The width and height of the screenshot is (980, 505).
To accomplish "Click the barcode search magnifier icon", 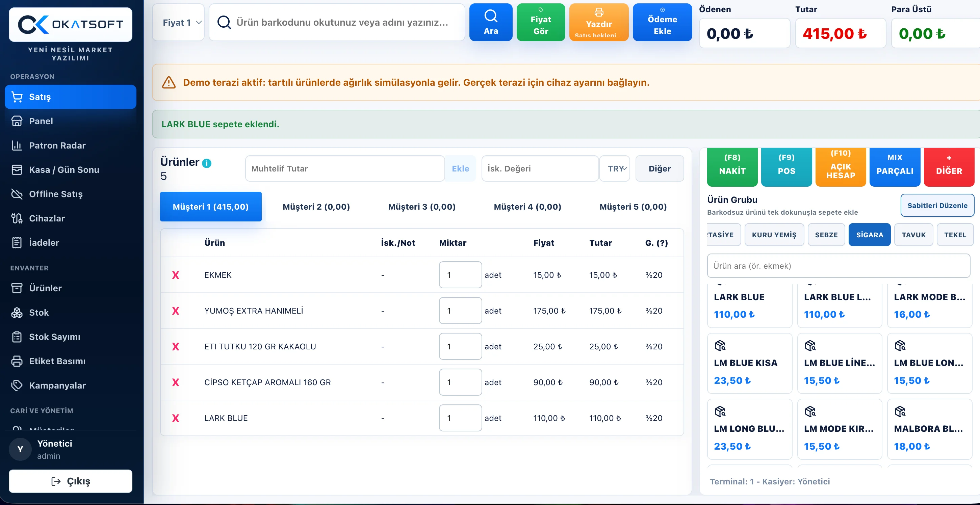I will (224, 22).
